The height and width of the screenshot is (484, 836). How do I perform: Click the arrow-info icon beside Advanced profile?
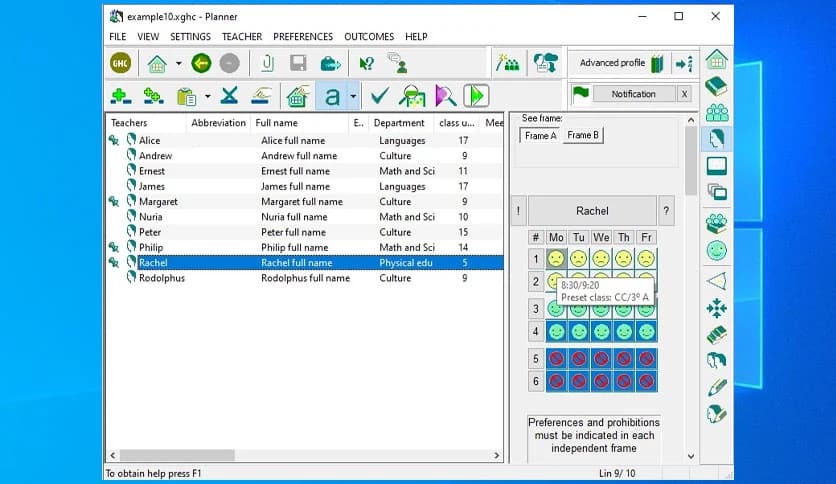click(x=684, y=63)
